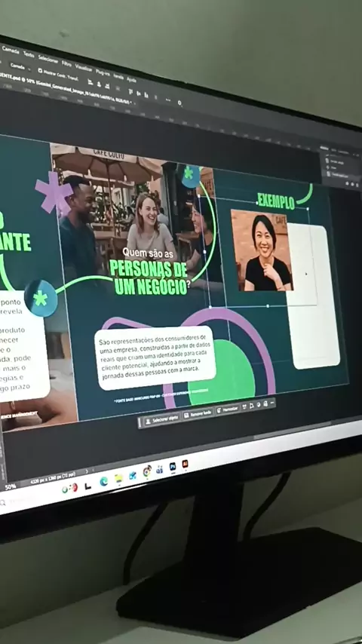362x644 pixels.
Task: Click the 50% zoom field in status bar
Action: click(x=11, y=487)
